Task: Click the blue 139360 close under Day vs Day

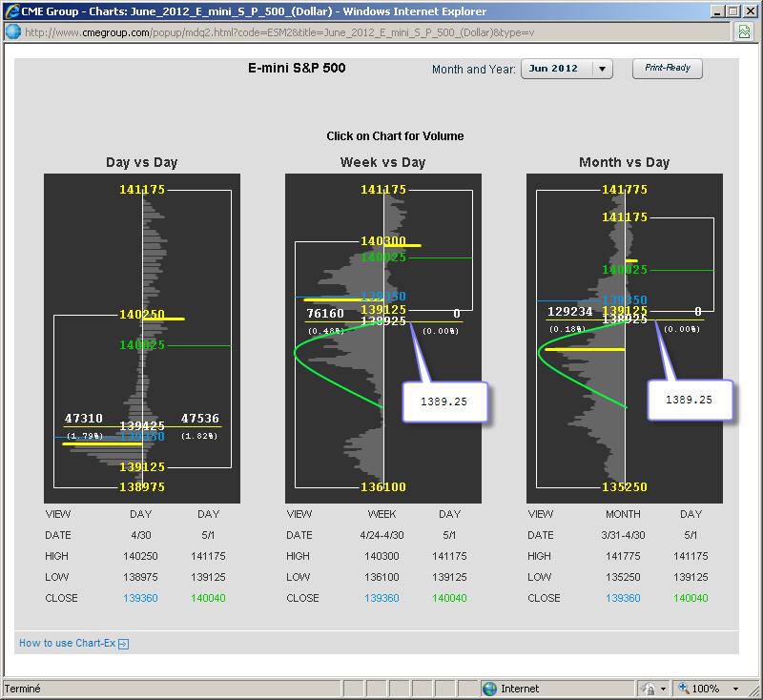Action: pos(140,598)
